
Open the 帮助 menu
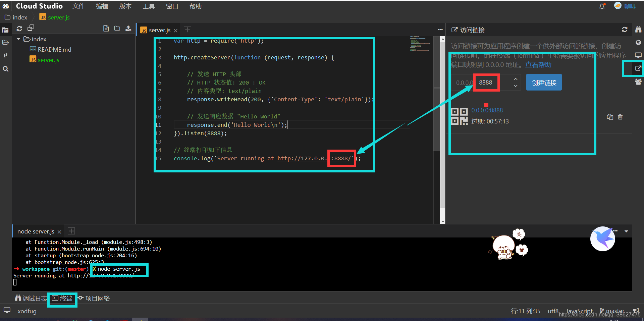(x=196, y=6)
